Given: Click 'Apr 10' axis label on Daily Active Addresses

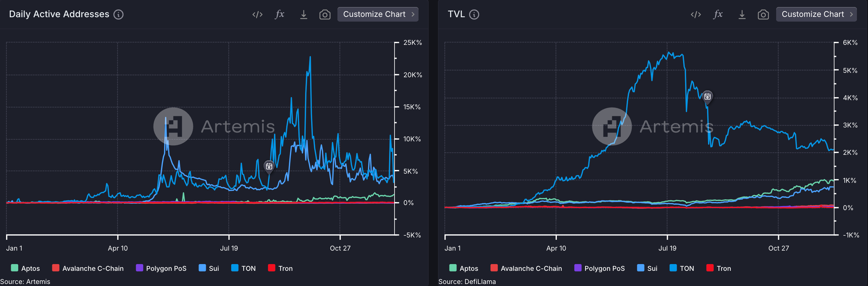Looking at the screenshot, I should coord(118,248).
